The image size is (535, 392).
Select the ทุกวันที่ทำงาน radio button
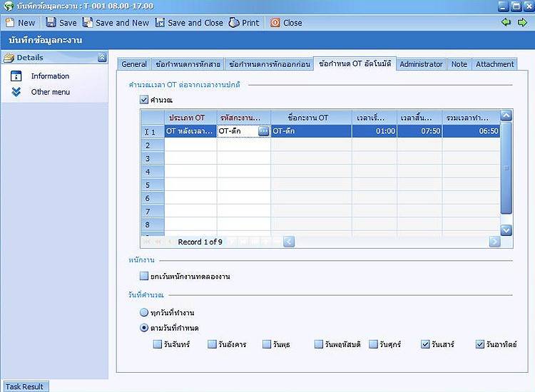coord(145,313)
